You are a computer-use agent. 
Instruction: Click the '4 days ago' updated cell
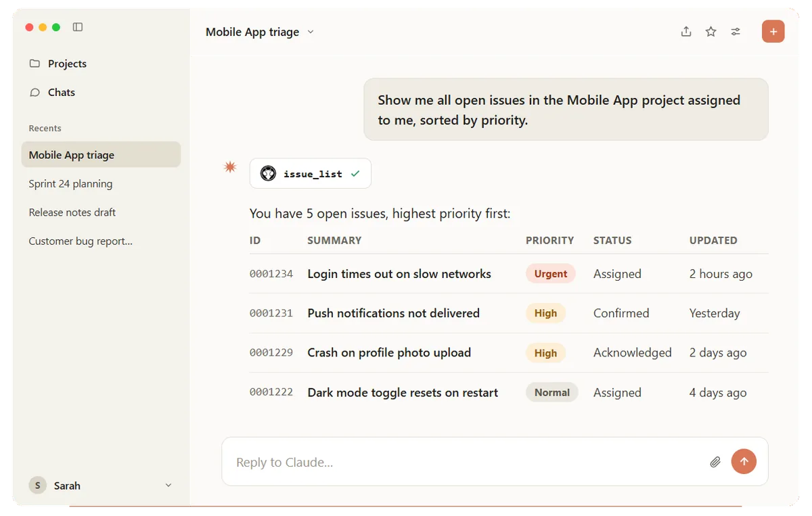pos(718,392)
